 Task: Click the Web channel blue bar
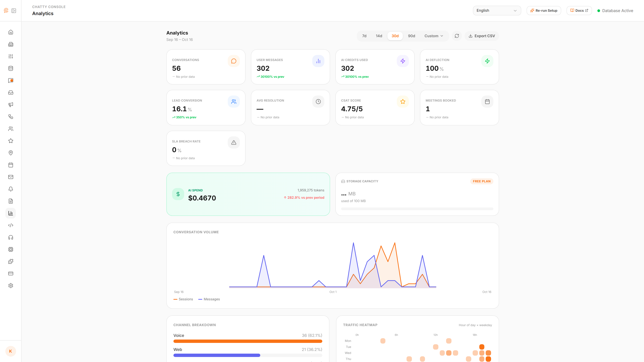[x=217, y=355]
